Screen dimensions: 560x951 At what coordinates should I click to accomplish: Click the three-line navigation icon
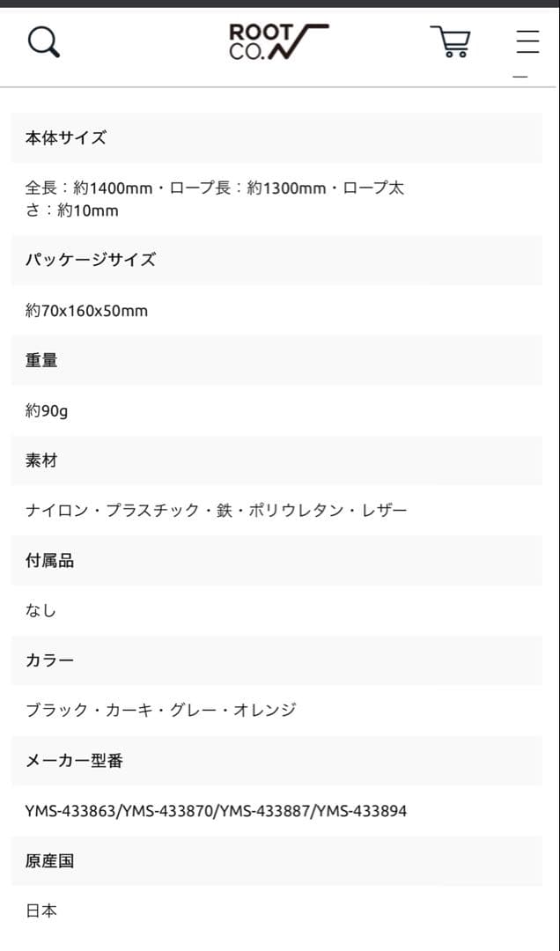click(527, 39)
